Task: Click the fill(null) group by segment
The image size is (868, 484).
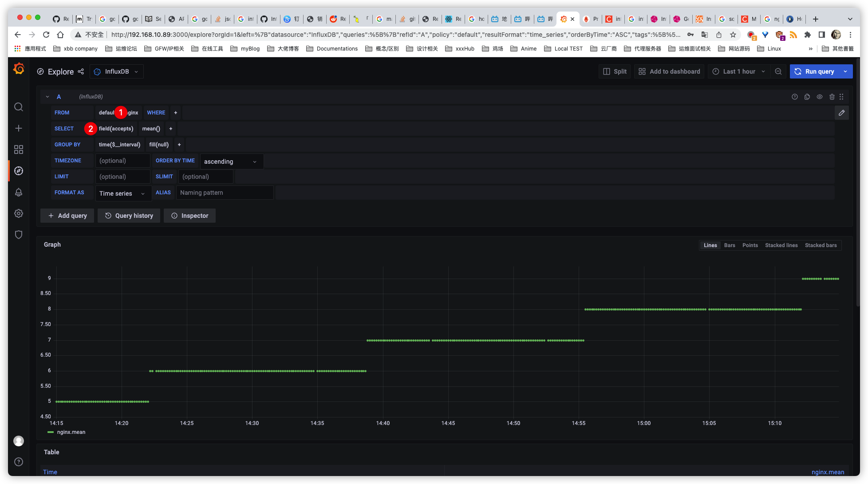Action: 159,145
